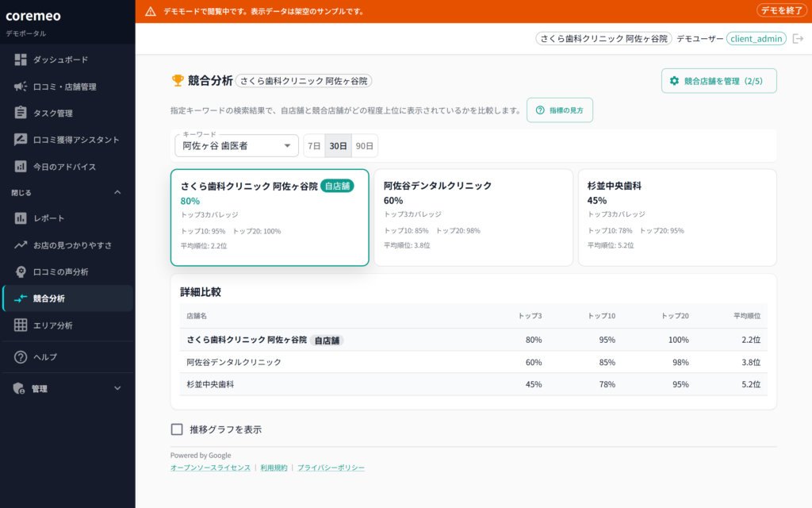
Task: Go to 口コミ・店舗管理 menu item
Action: (68, 87)
